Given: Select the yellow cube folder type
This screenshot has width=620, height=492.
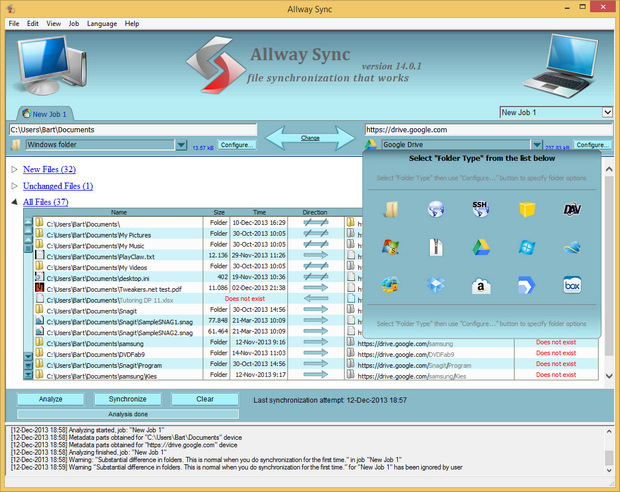Looking at the screenshot, I should pyautogui.click(x=527, y=209).
